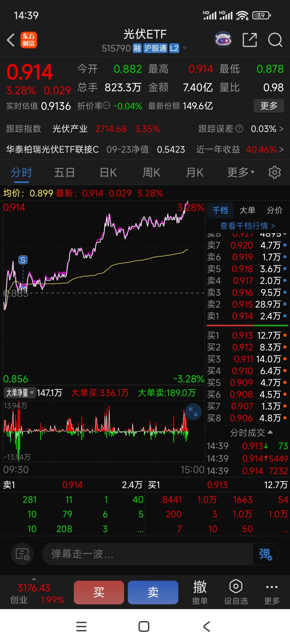Tap Android back navigation button
The width and height of the screenshot is (290, 644).
(x=206, y=627)
